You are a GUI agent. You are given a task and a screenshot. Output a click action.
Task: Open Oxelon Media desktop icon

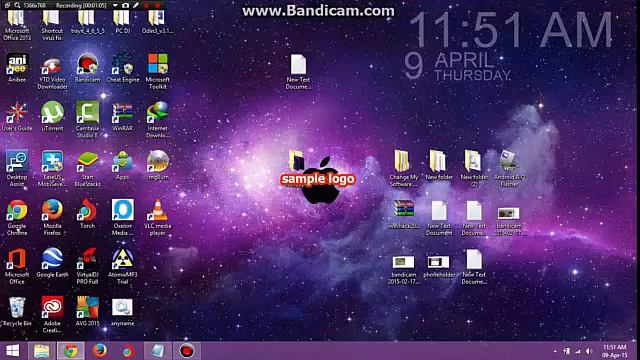coord(122,218)
